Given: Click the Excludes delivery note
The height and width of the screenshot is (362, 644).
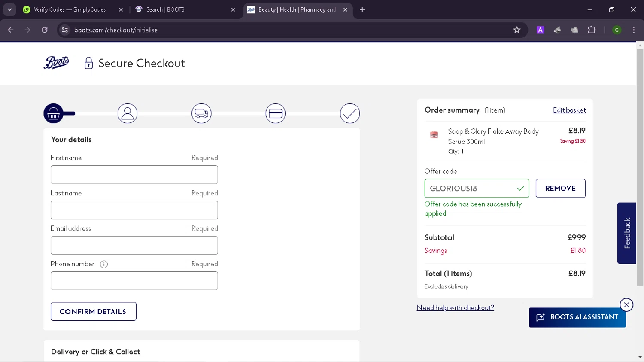Looking at the screenshot, I should (x=447, y=286).
